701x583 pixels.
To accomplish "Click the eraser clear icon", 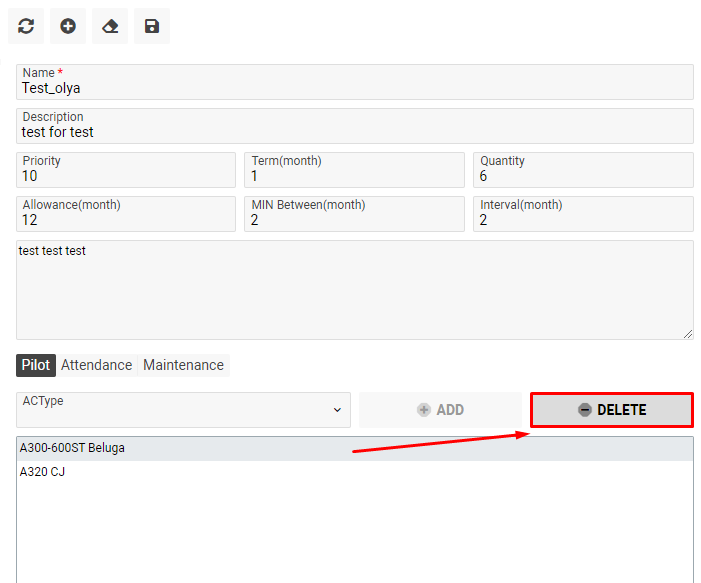I will click(110, 27).
